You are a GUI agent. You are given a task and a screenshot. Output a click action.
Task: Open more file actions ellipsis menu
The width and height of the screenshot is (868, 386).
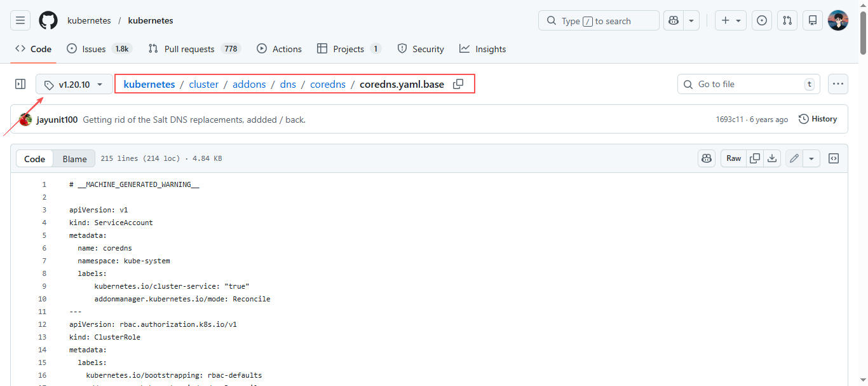click(x=838, y=84)
